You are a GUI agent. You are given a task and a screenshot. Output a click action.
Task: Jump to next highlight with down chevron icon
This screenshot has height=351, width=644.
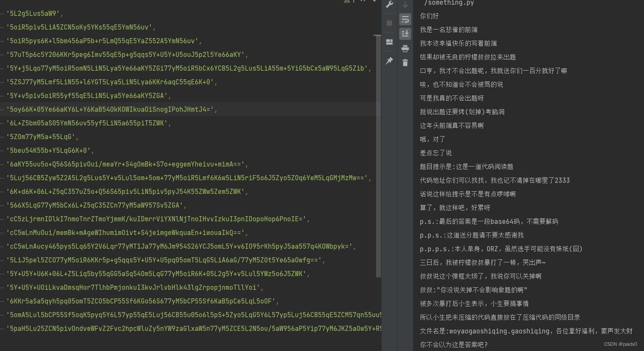[374, 2]
